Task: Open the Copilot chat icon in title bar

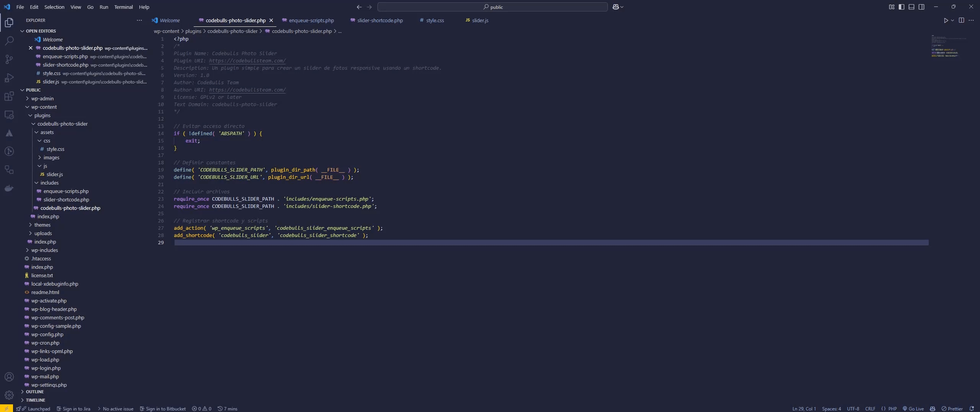Action: pos(616,7)
